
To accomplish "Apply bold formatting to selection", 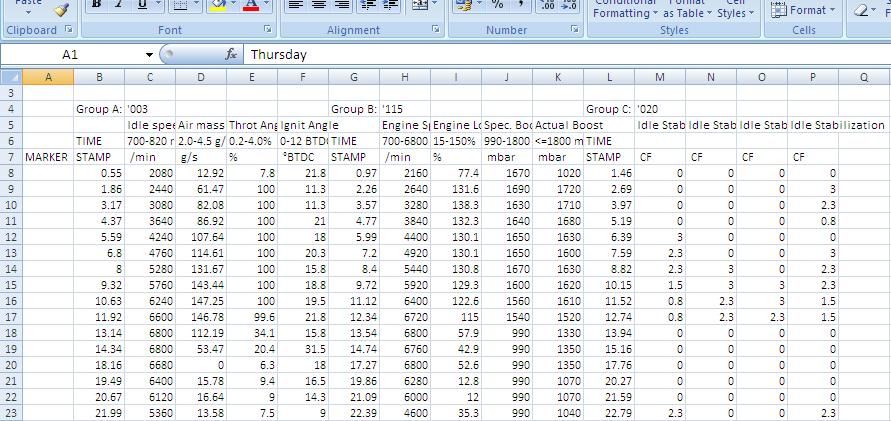I will pos(97,5).
